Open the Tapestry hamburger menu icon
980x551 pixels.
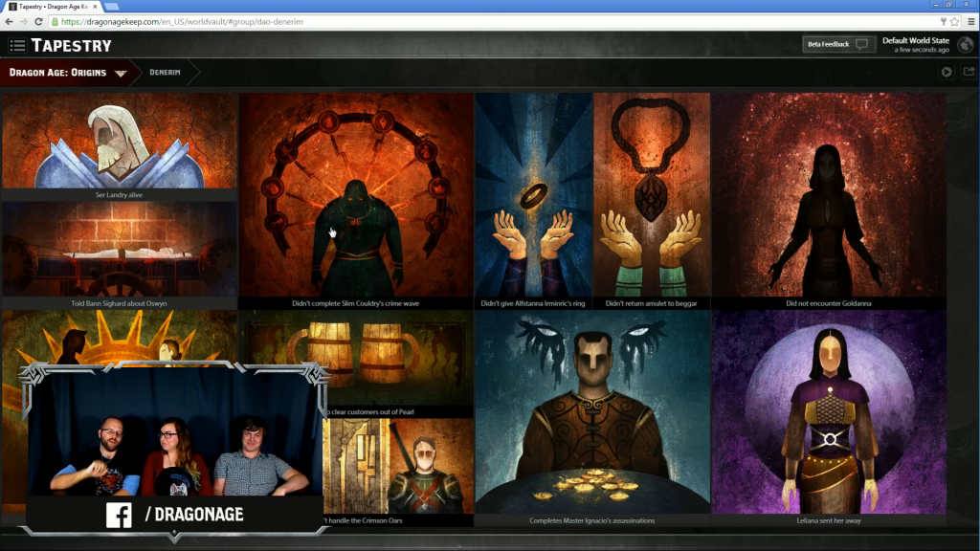[x=17, y=45]
